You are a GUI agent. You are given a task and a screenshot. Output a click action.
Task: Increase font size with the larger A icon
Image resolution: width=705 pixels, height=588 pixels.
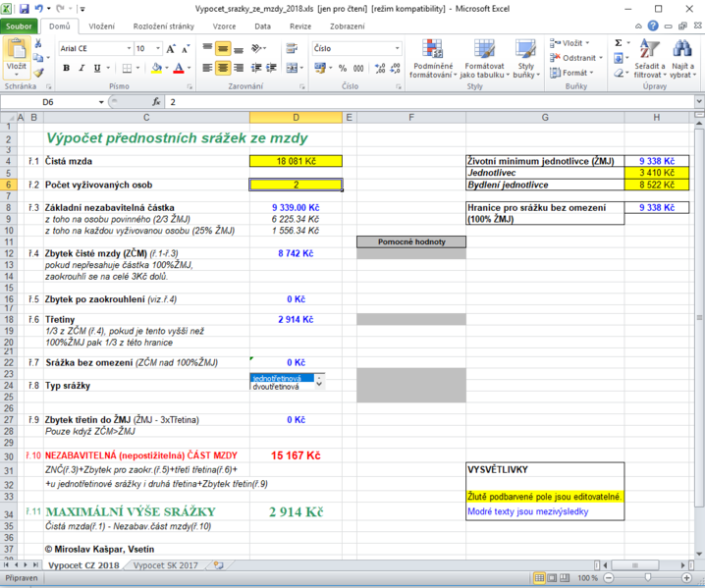tap(171, 48)
